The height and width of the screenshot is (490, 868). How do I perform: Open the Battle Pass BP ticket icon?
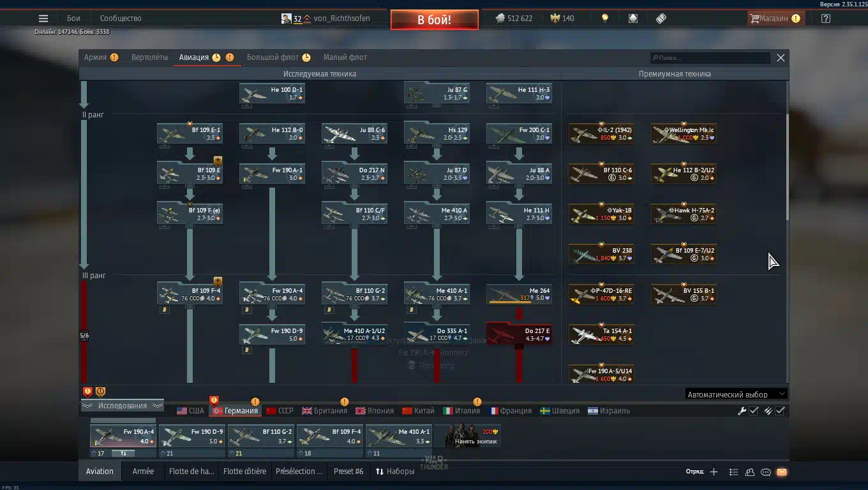tap(661, 19)
